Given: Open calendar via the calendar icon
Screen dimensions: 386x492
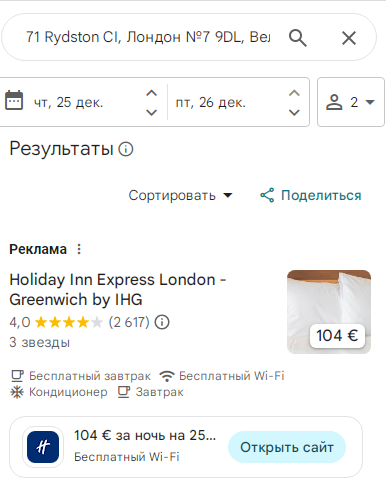Looking at the screenshot, I should pyautogui.click(x=14, y=100).
